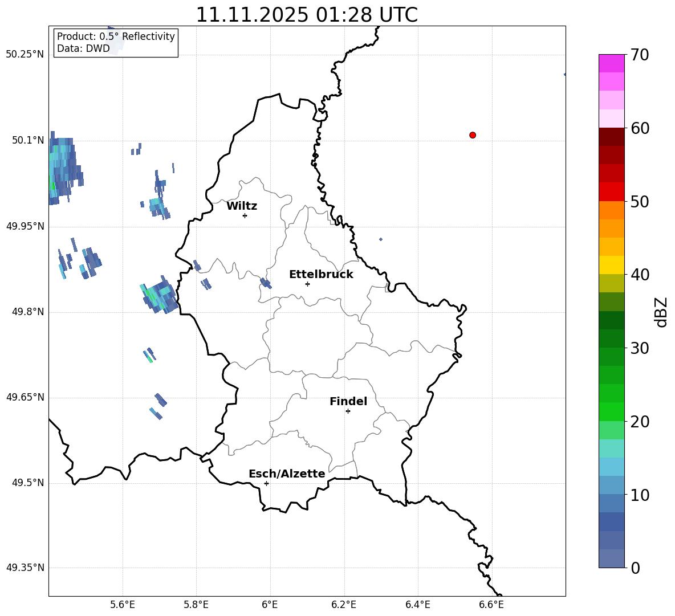Click the 60 value on the dBZ colorbar
The width and height of the screenshot is (675, 616).
640,128
